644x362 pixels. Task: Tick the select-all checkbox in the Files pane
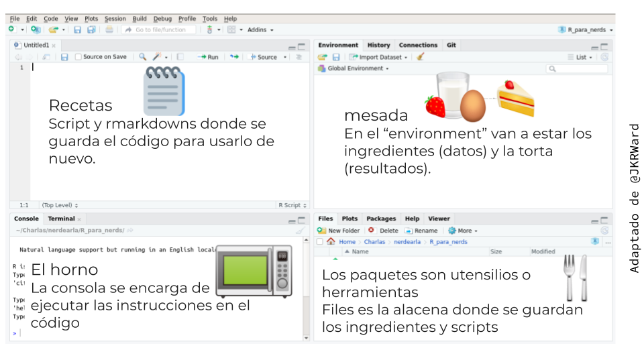[x=320, y=241]
